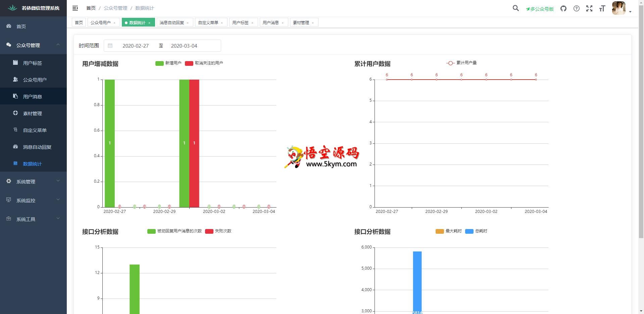The image size is (644, 314).
Task: Open 用户标签 in the sidebar
Action: click(33, 63)
